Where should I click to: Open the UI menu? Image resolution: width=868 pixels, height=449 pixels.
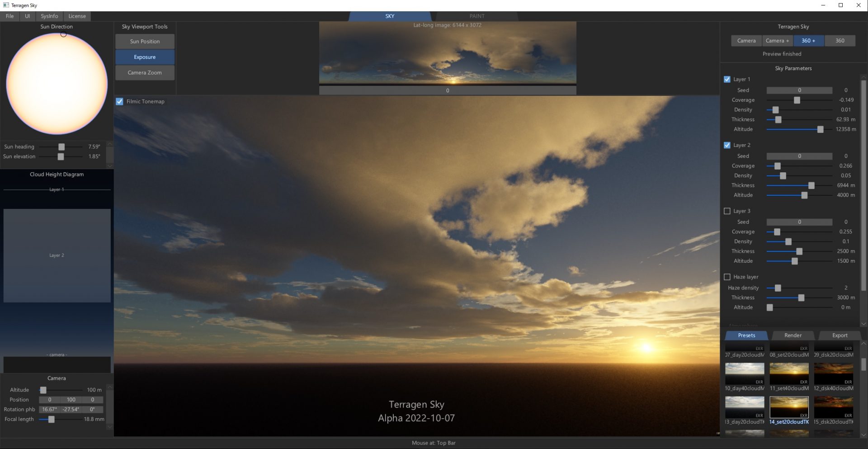coord(27,16)
